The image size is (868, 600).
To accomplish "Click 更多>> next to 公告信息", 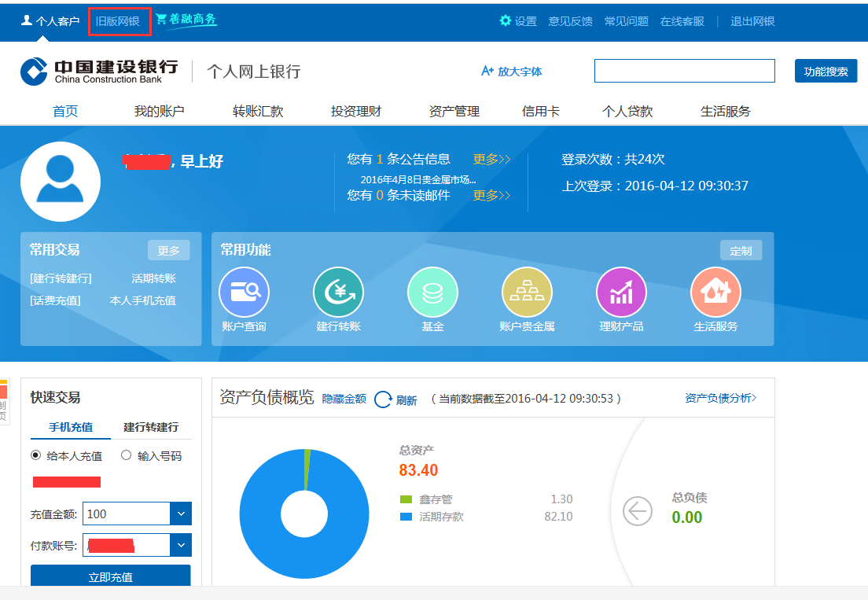I will pos(491,160).
